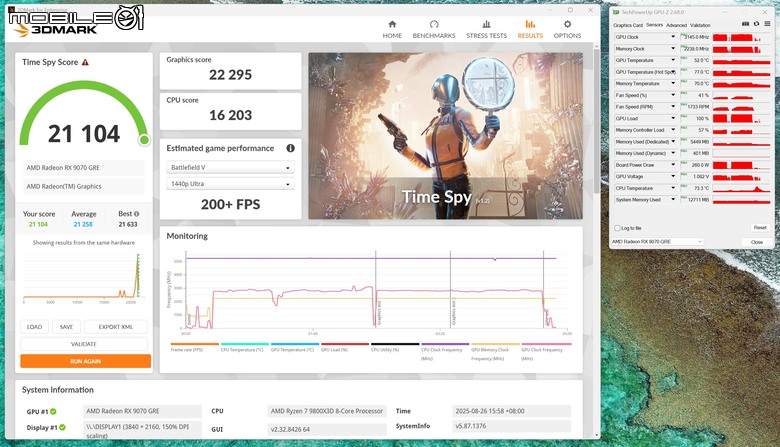Click the 3DMark vertical scrollbar

(x=597, y=119)
